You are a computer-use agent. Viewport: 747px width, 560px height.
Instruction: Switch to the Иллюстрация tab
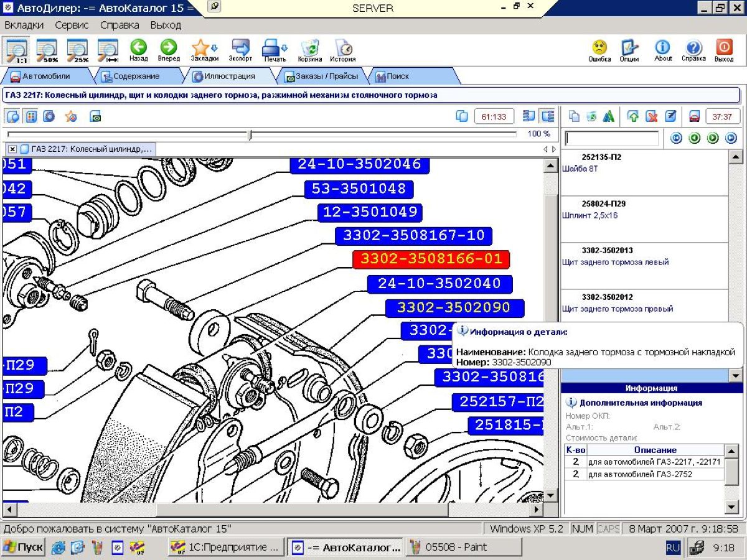230,76
